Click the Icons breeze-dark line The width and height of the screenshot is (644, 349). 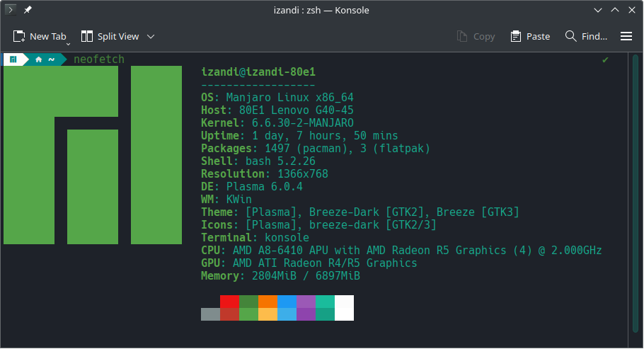(x=318, y=225)
